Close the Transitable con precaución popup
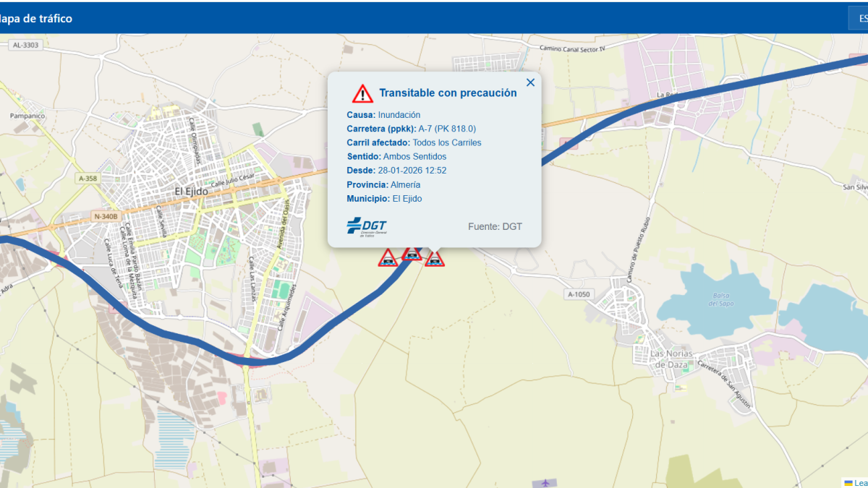 [530, 82]
